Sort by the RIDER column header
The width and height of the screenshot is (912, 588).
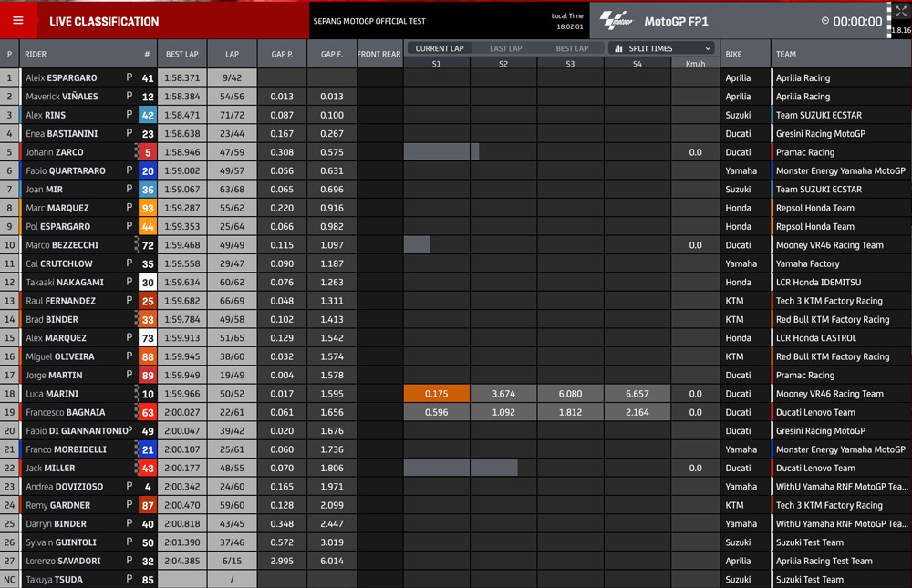(x=36, y=54)
